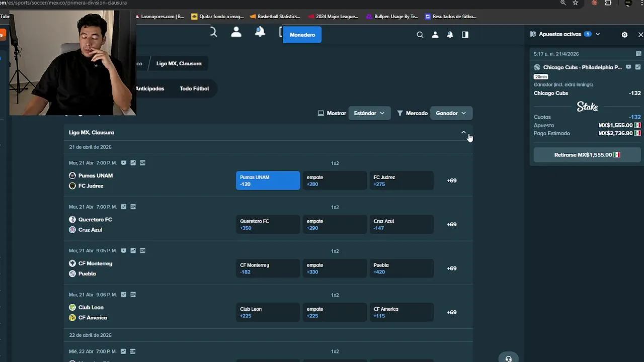This screenshot has height=362, width=644.
Task: Deselect Pumas UNAM -120 odds
Action: [x=268, y=180]
